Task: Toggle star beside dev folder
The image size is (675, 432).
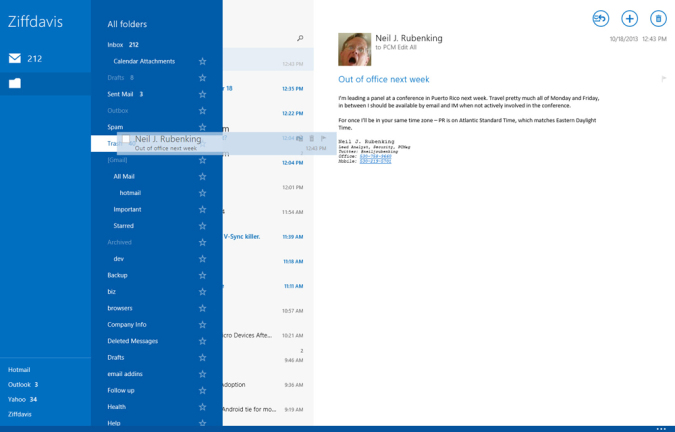Action: [x=202, y=259]
